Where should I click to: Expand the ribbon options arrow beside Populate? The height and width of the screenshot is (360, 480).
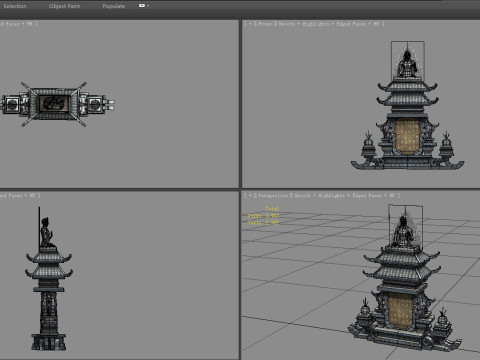[148, 6]
